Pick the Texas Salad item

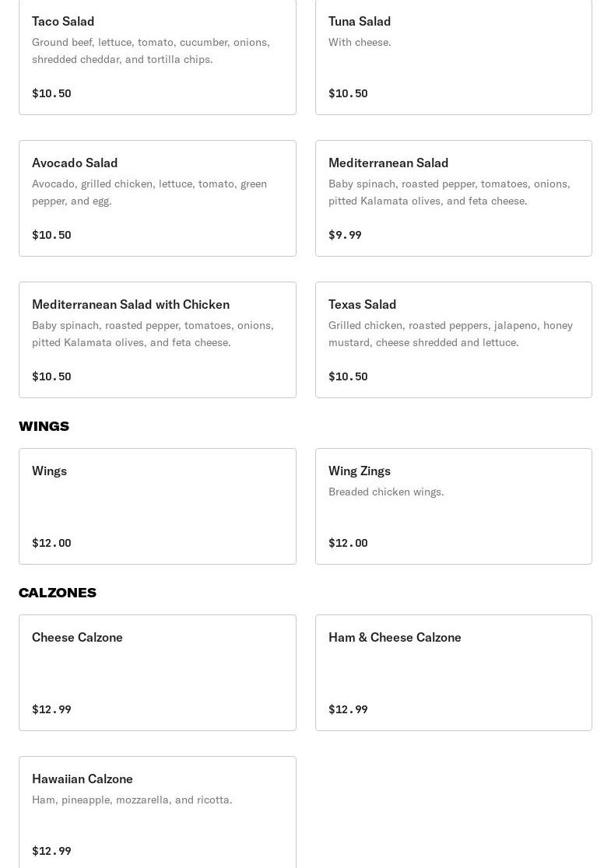(453, 340)
